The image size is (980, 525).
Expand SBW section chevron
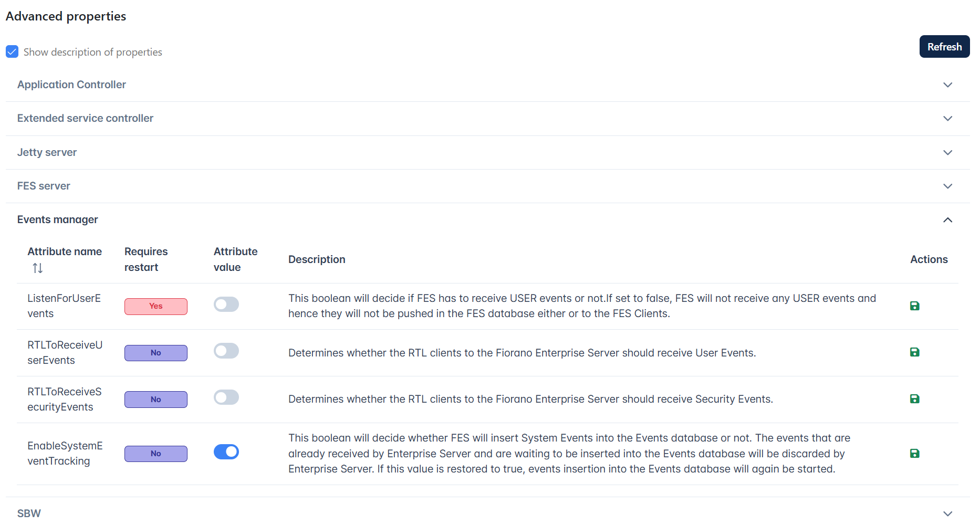(x=947, y=513)
